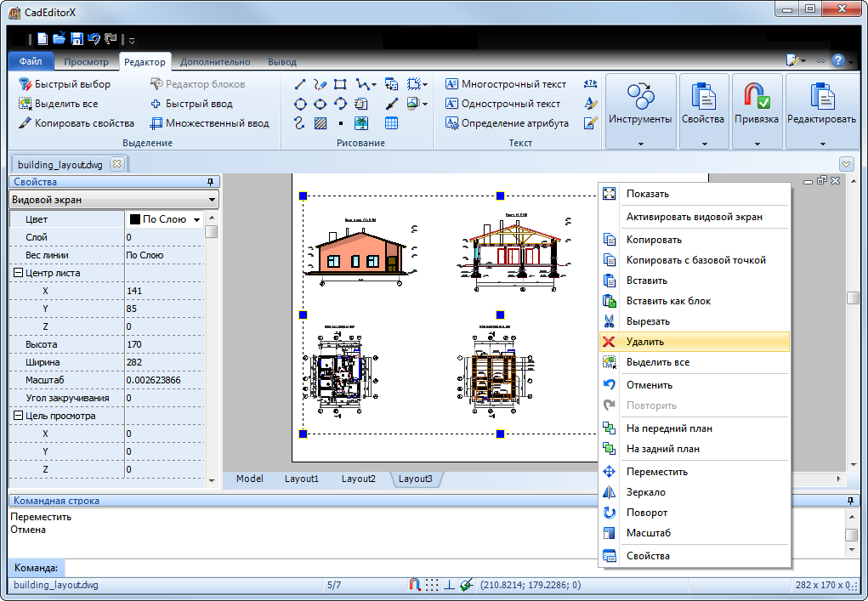Viewport: 868px width, 601px height.
Task: Insert a table using the table icon
Action: (392, 123)
